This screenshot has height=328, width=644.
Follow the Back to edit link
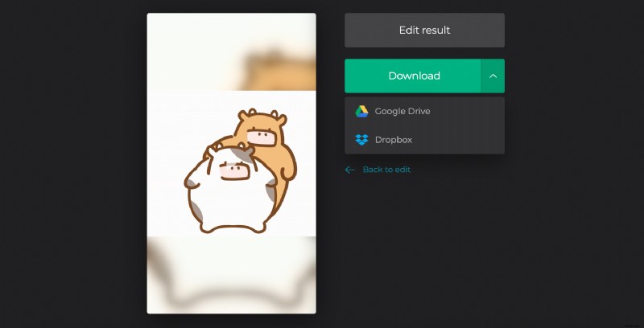[386, 170]
